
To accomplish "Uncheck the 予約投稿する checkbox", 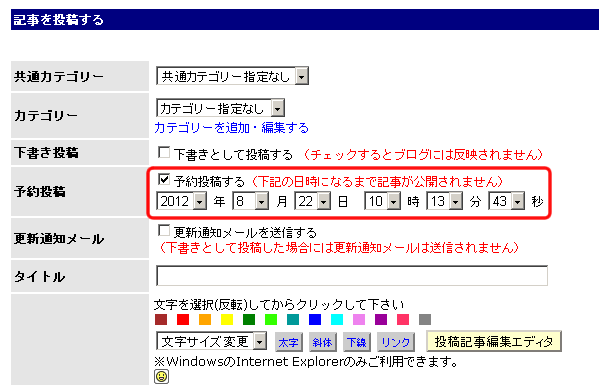I will (x=164, y=179).
